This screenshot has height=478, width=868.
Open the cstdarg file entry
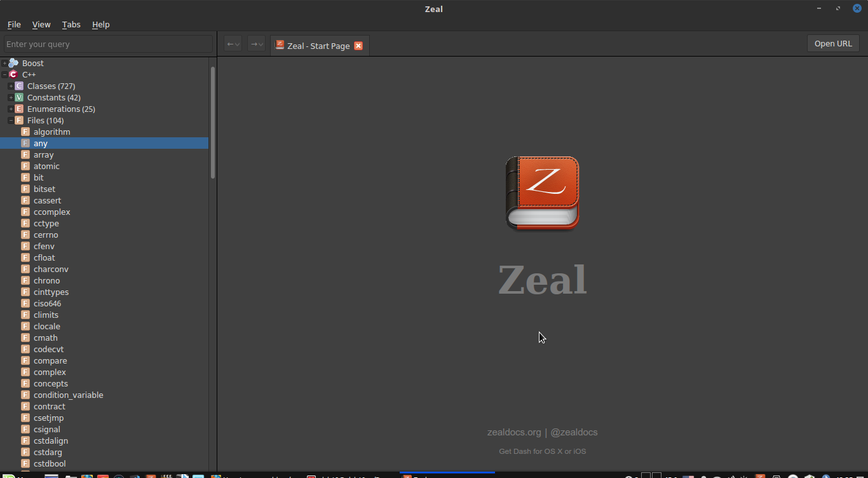pos(48,452)
